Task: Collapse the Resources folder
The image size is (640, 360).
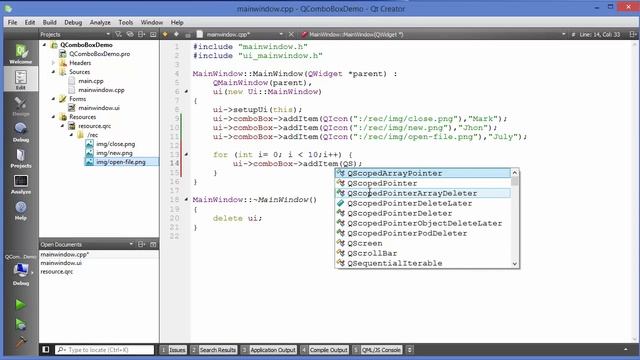Action: pyautogui.click(x=53, y=117)
